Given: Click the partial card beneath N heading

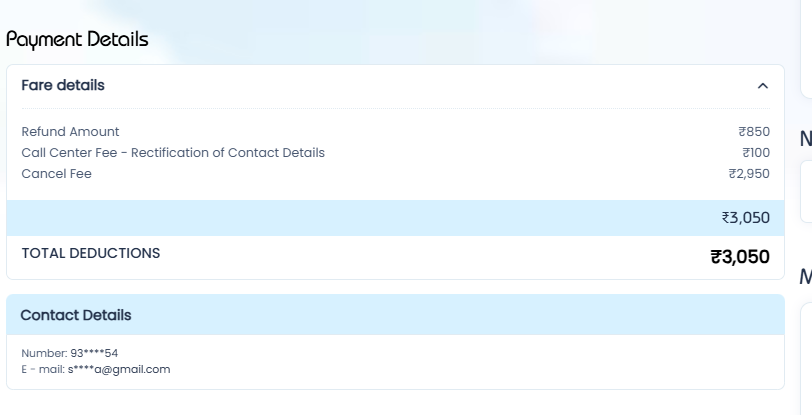Looking at the screenshot, I should (x=806, y=192).
